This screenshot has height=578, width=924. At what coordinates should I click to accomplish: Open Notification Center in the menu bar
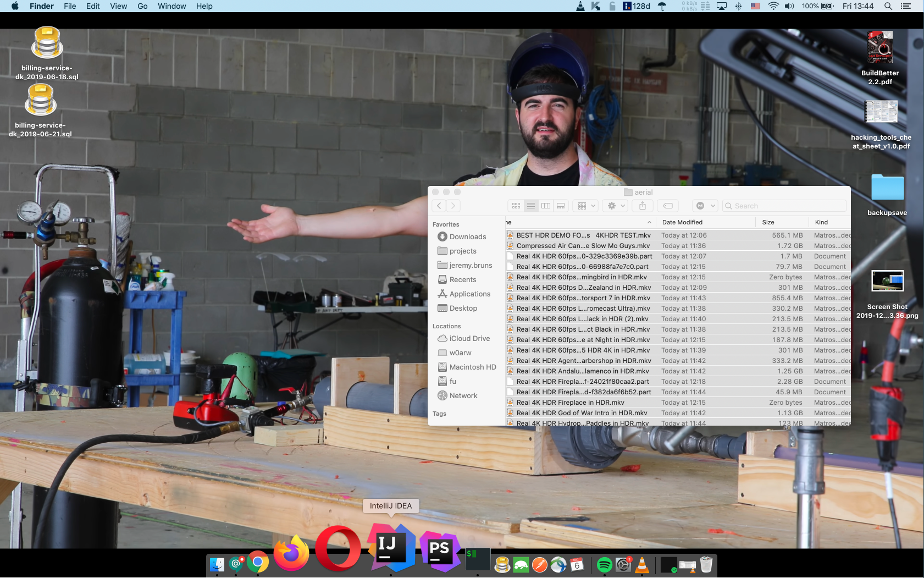pyautogui.click(x=906, y=6)
